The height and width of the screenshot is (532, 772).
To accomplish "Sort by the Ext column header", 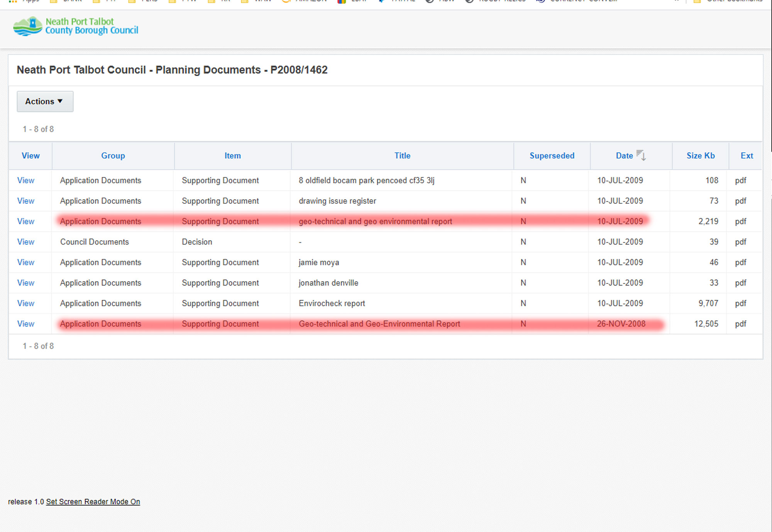I will pos(747,156).
